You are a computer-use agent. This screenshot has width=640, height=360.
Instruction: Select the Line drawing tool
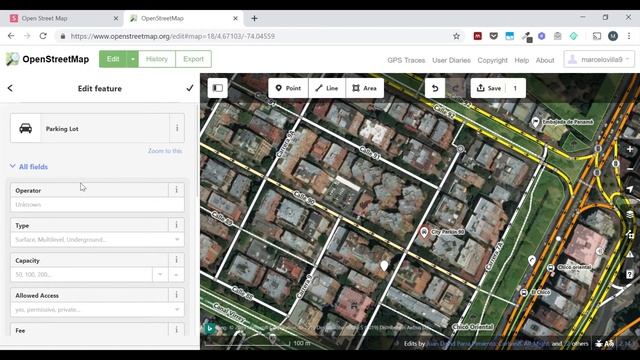pyautogui.click(x=327, y=88)
